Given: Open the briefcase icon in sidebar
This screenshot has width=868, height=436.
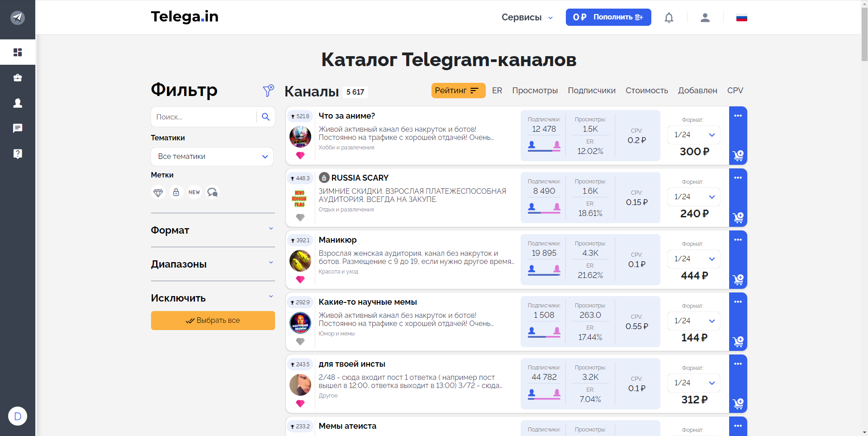Looking at the screenshot, I should [18, 78].
